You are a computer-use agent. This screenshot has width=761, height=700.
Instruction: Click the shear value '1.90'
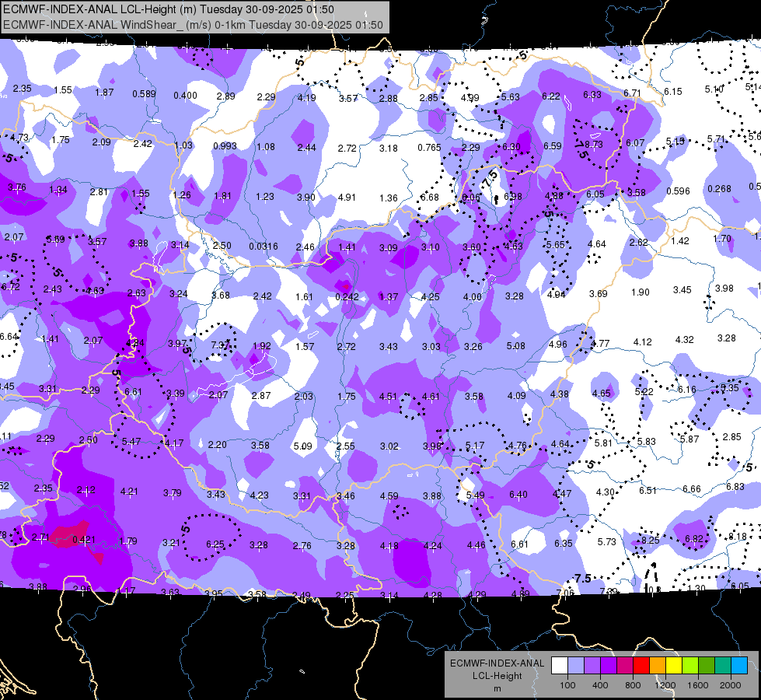coord(641,292)
